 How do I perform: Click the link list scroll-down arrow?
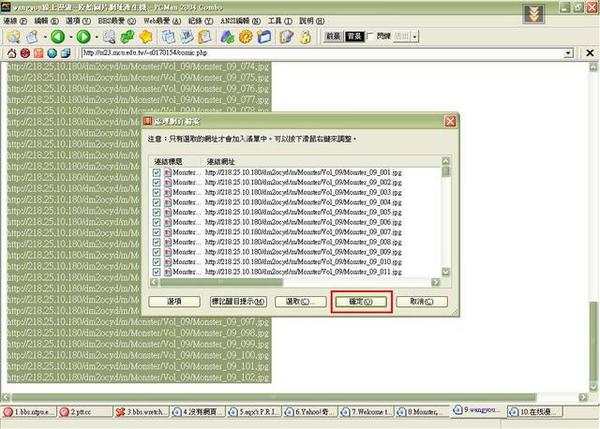pyautogui.click(x=446, y=272)
